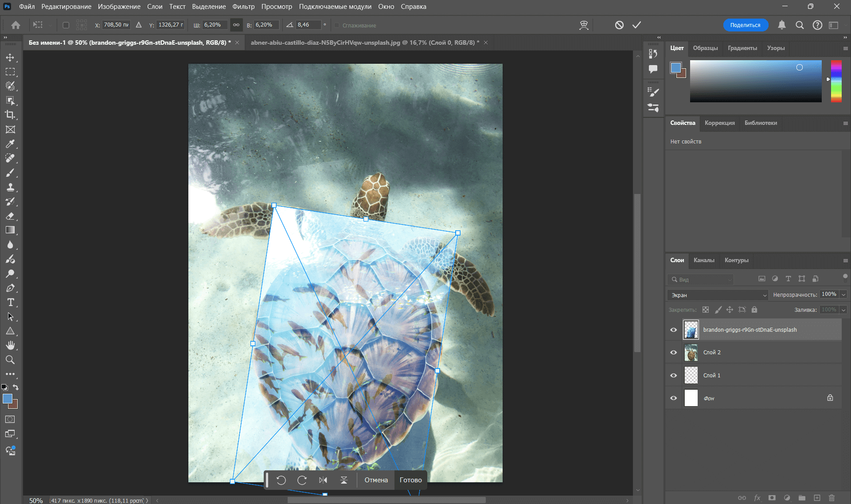Open the Properties panel menu
The image size is (851, 504).
pos(845,123)
